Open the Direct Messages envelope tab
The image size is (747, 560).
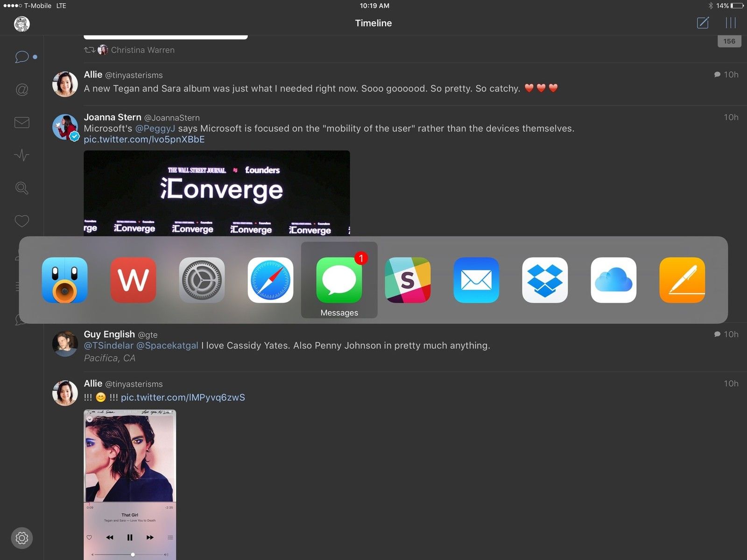tap(21, 122)
